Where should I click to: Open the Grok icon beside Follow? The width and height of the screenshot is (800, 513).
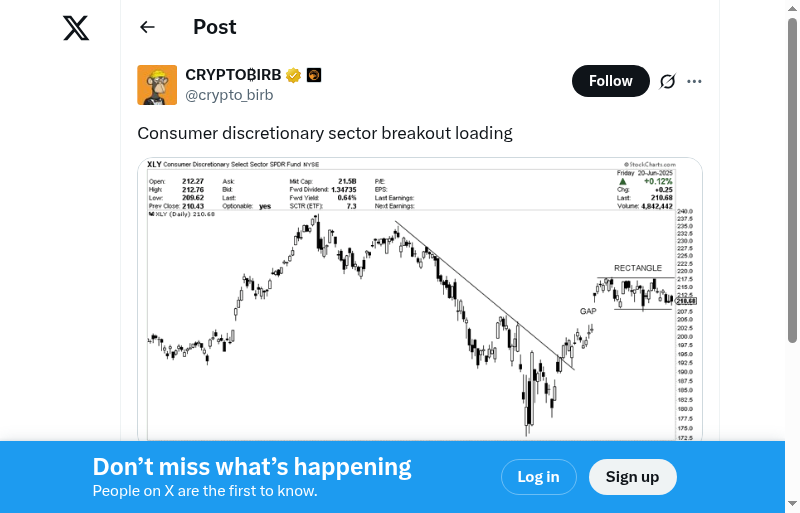coord(668,81)
